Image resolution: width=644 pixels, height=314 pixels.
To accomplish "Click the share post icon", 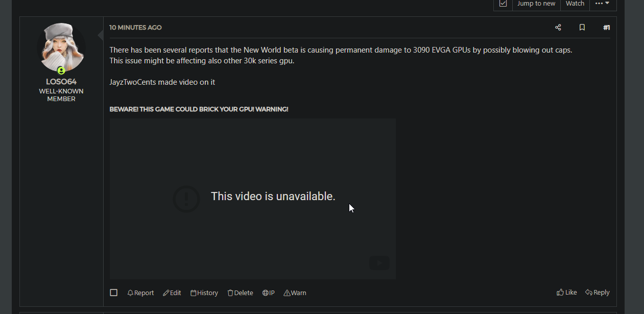I will 558,28.
